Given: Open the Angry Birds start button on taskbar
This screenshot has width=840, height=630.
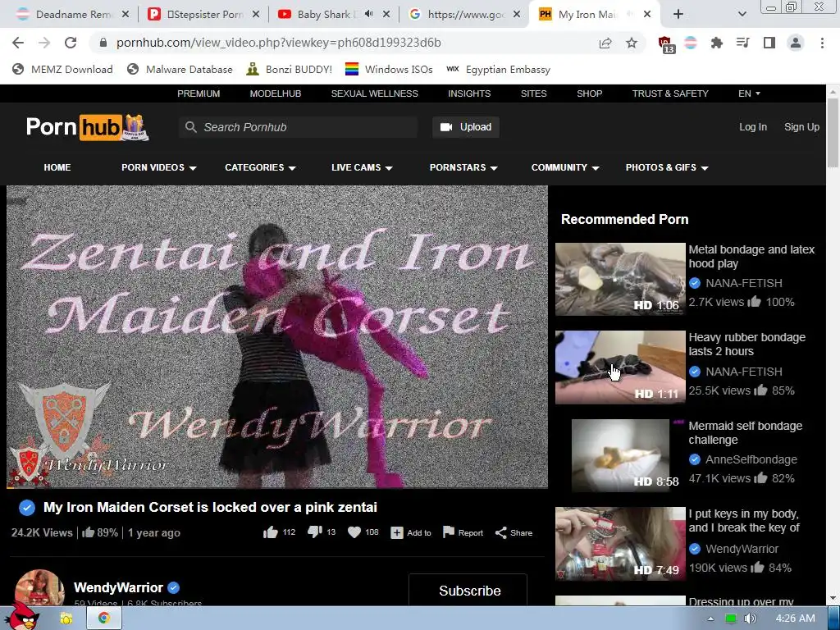Looking at the screenshot, I should (x=24, y=616).
